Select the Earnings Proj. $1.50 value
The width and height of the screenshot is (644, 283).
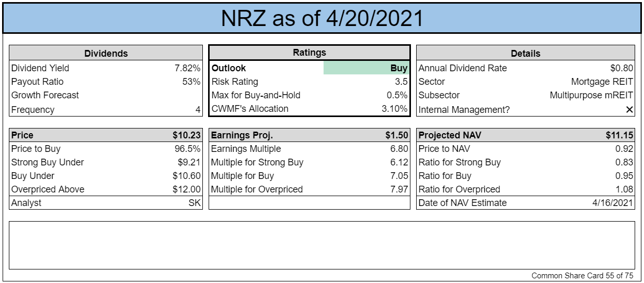397,135
